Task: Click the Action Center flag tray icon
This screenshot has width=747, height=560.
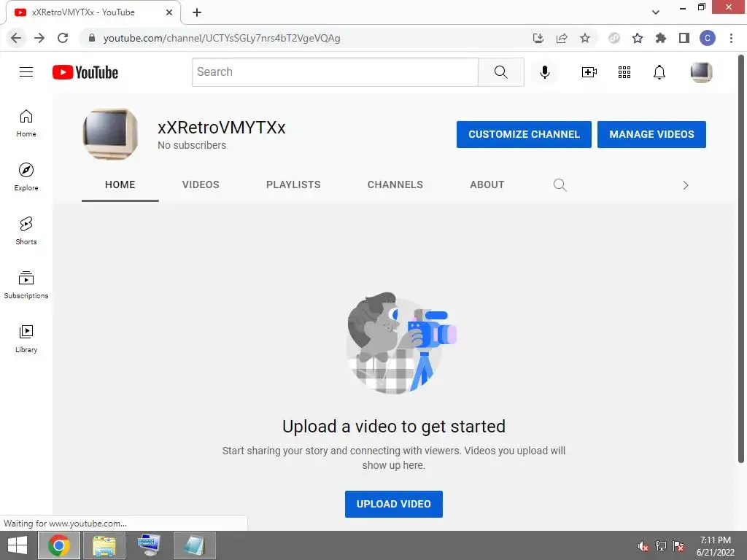Action: pyautogui.click(x=678, y=546)
